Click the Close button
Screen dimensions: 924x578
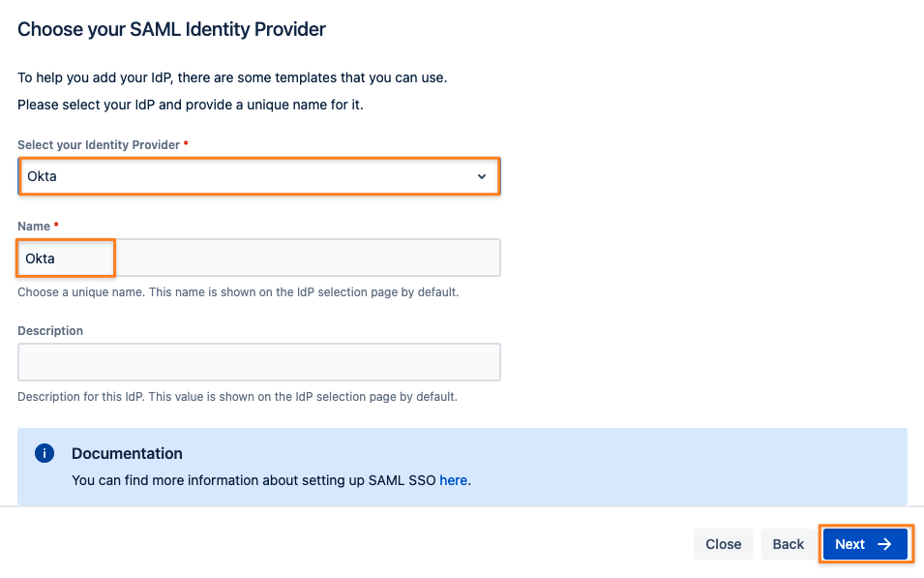tap(723, 544)
